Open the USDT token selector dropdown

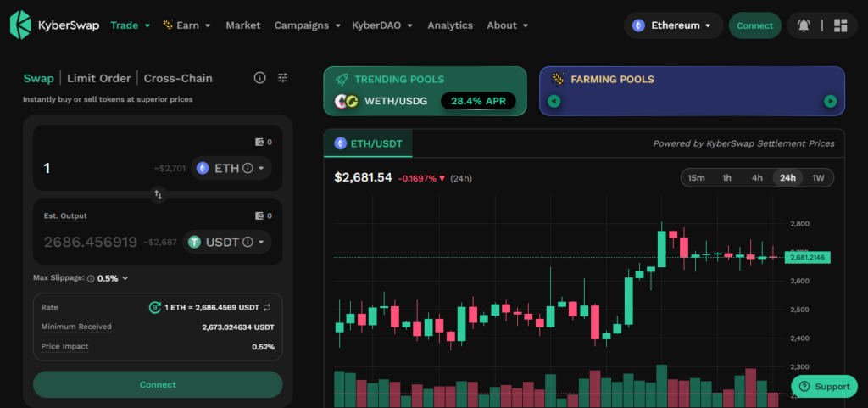point(227,242)
